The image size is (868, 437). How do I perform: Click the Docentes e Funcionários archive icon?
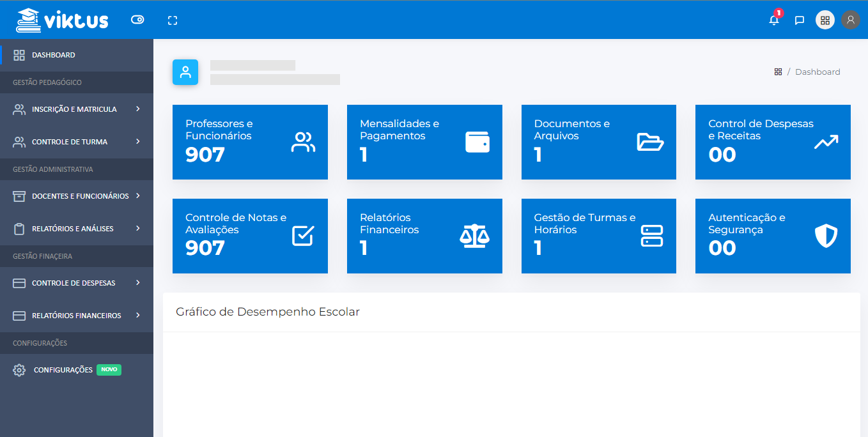[19, 196]
